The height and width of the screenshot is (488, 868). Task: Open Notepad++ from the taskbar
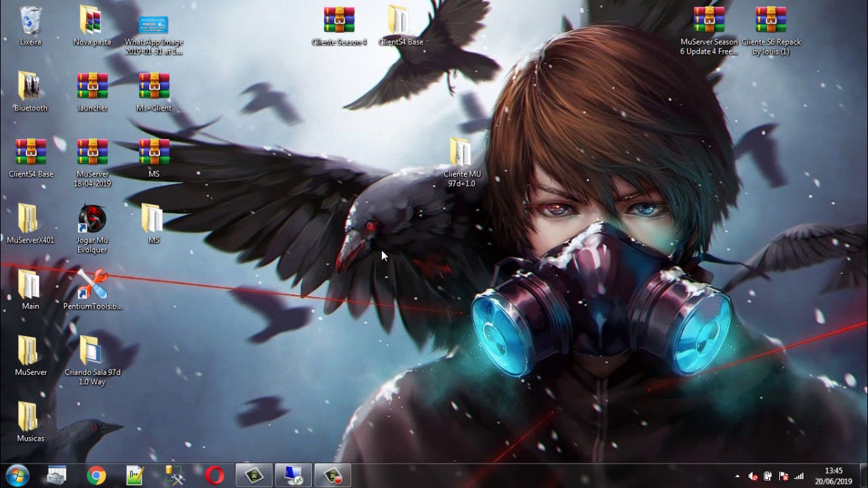[136, 475]
